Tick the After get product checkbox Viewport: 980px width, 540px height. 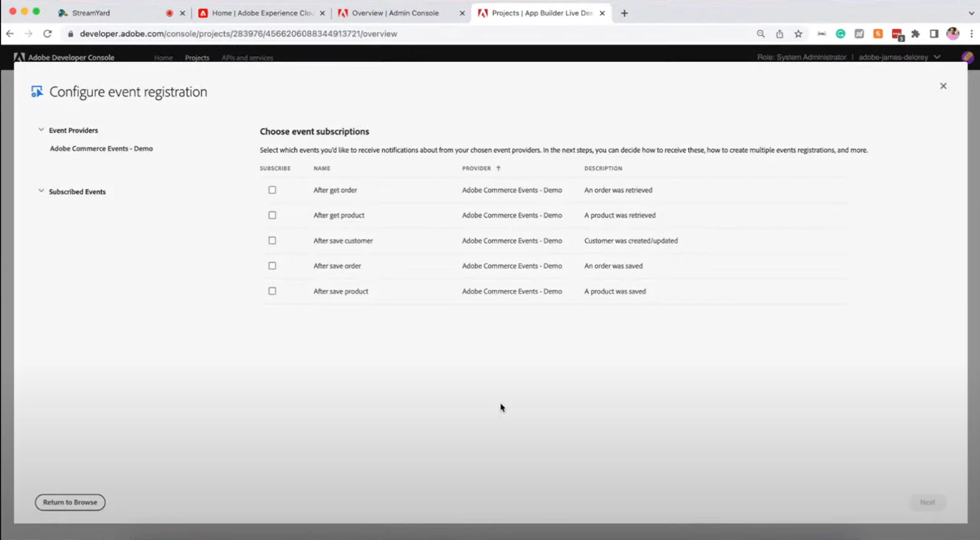(x=272, y=216)
